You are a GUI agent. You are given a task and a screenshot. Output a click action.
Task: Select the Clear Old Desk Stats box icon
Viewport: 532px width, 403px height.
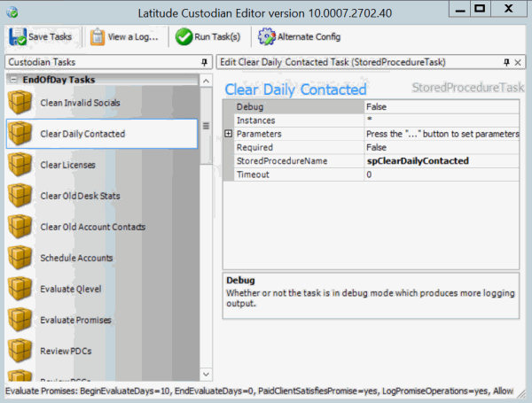[20, 196]
